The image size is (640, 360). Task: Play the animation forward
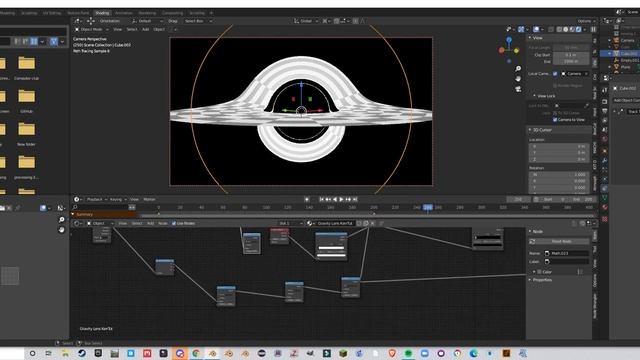342,200
